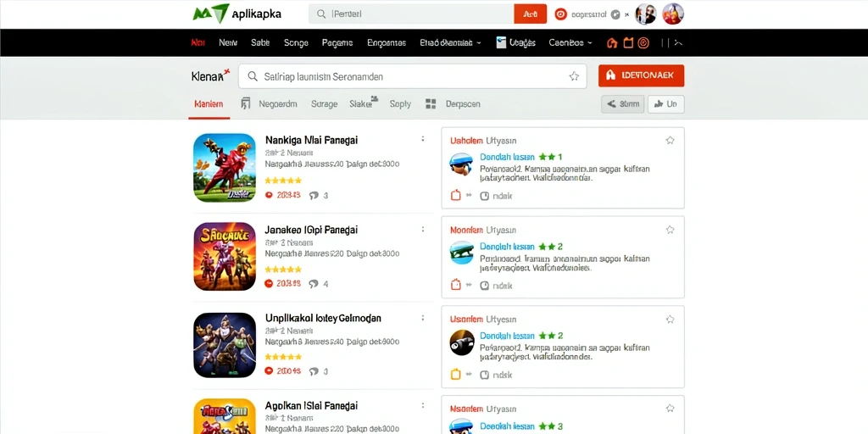
Task: Favorite the Usonlem Ufyasin review card
Action: click(670, 320)
